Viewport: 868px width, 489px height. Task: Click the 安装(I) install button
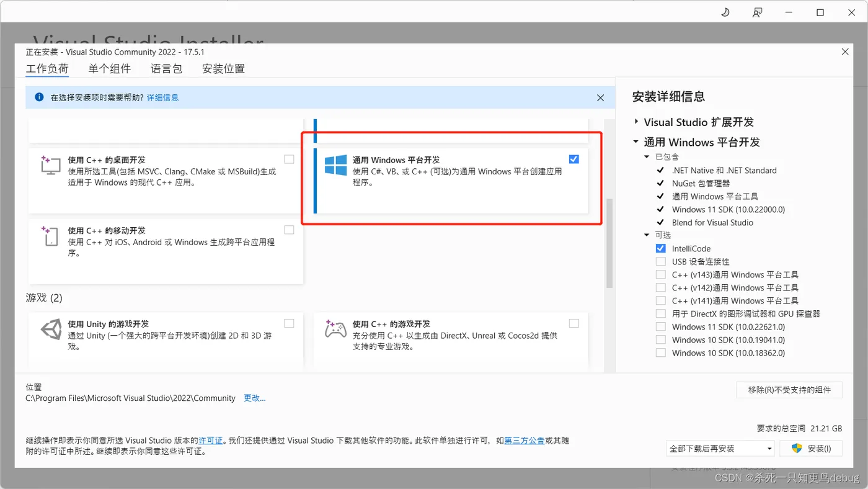(x=811, y=448)
